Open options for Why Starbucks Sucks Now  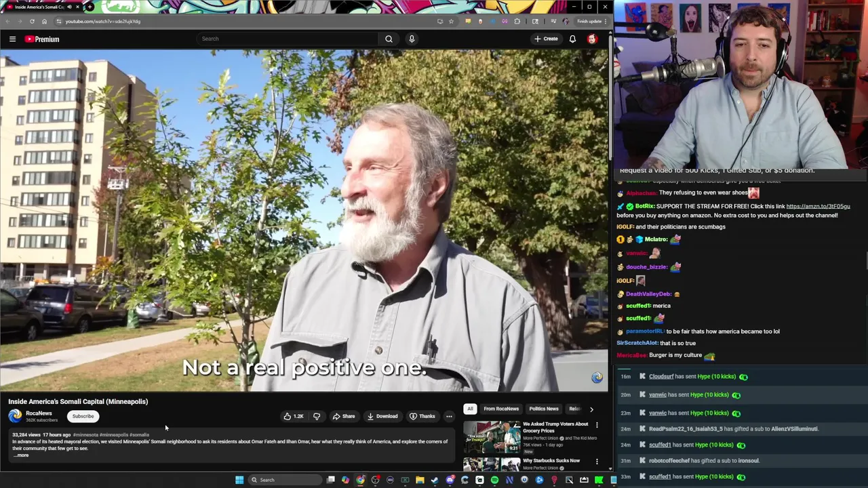[x=597, y=462]
